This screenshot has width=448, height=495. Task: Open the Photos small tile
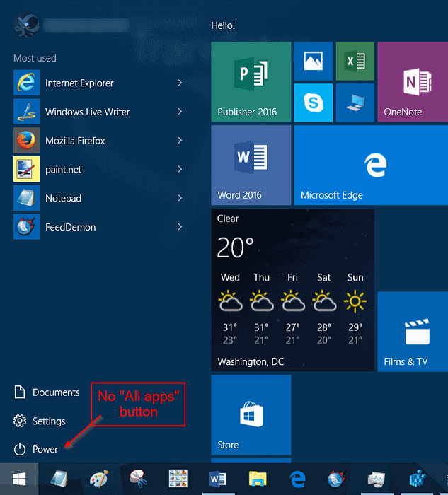point(313,61)
